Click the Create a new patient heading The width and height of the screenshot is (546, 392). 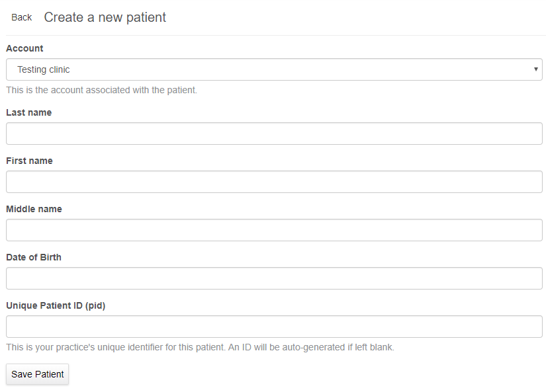[x=105, y=17]
